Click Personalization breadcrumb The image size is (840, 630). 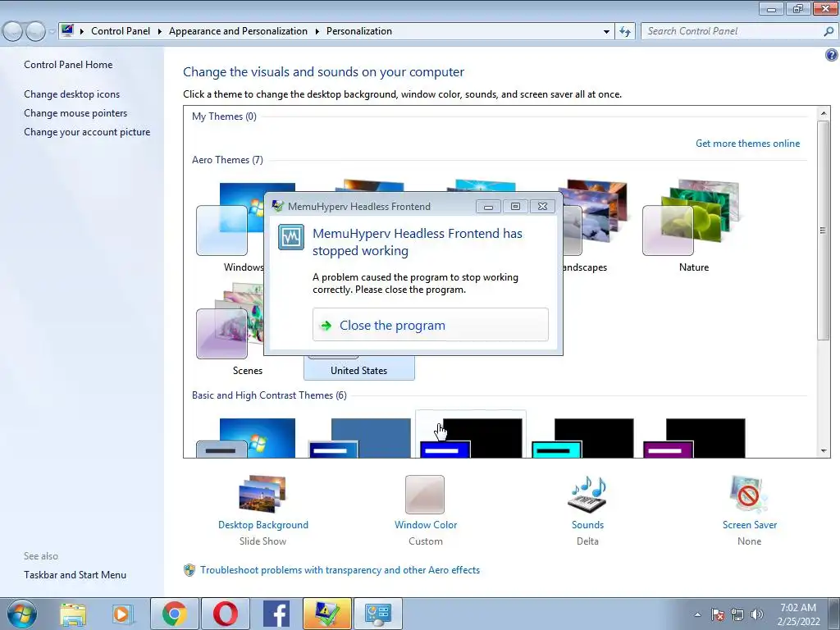click(359, 31)
